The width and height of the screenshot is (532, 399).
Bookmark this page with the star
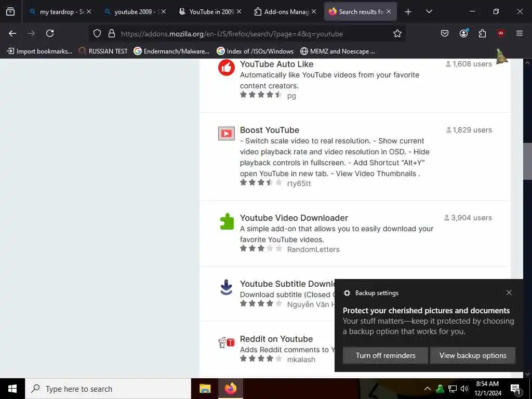coord(397,34)
